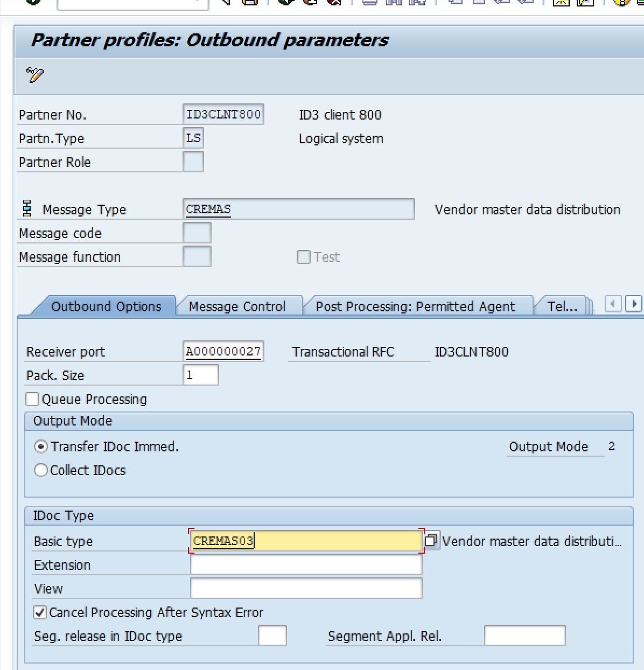Uncheck Cancel Processing After Syntax Error

(x=40, y=612)
